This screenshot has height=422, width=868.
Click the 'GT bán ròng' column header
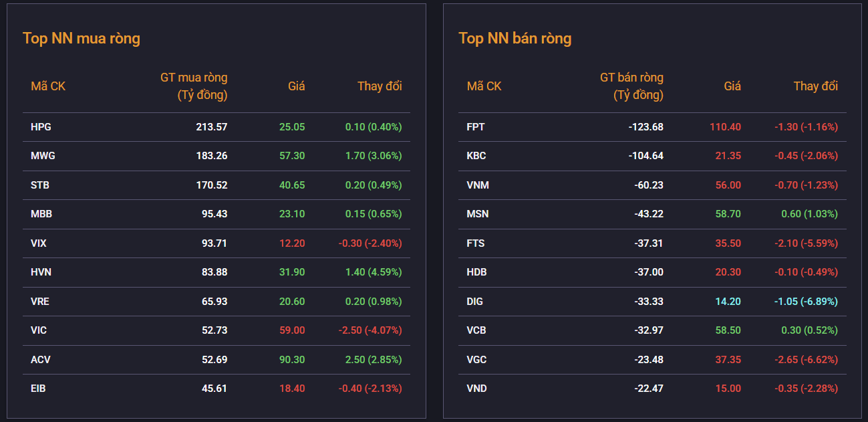pyautogui.click(x=631, y=86)
